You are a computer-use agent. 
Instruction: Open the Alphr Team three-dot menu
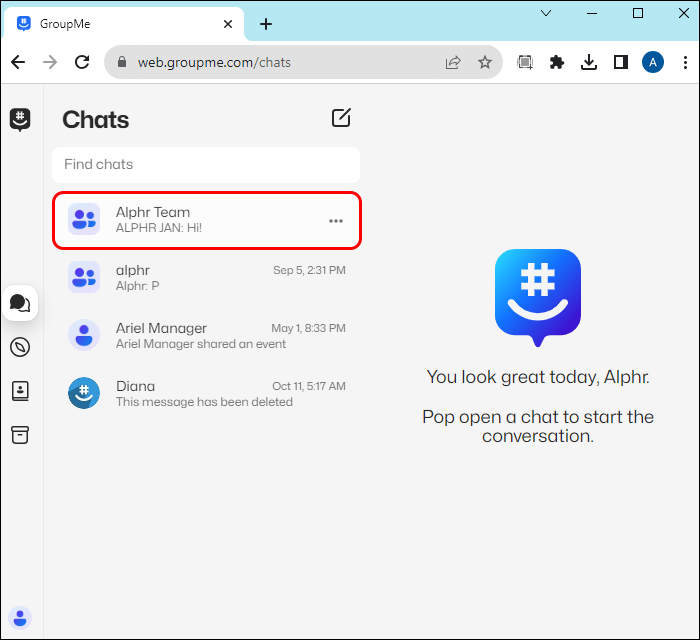(x=336, y=221)
